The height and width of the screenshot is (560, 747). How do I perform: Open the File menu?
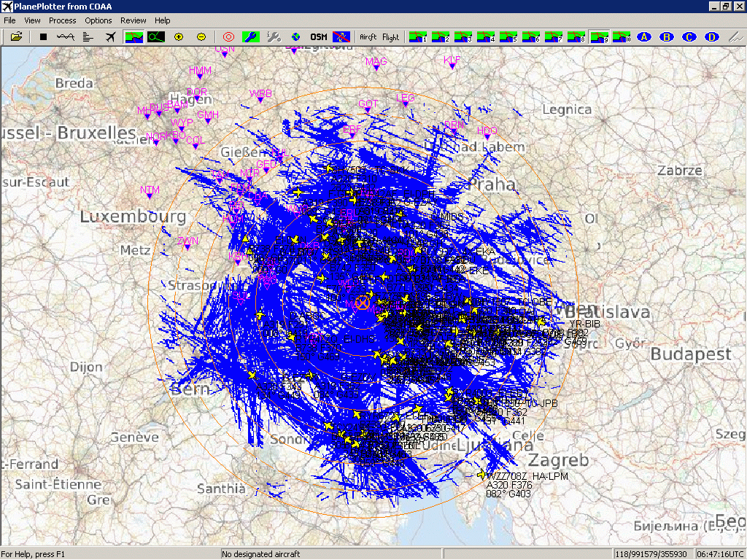9,20
